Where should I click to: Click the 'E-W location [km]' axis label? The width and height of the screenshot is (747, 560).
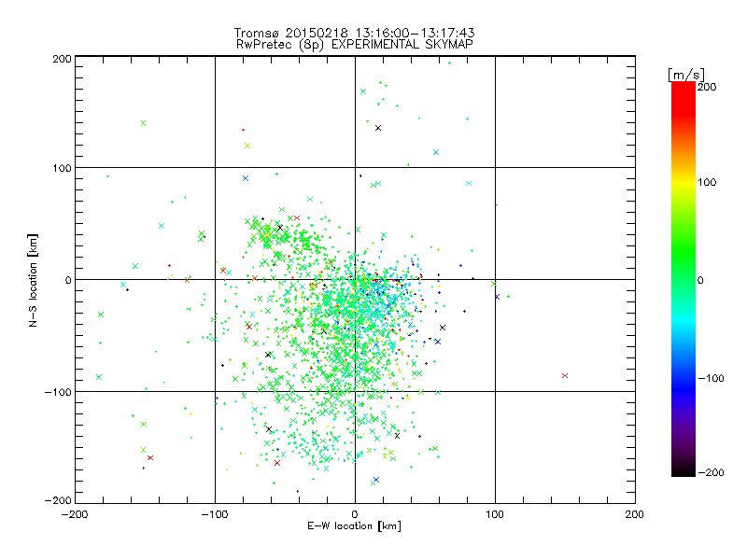(x=354, y=525)
